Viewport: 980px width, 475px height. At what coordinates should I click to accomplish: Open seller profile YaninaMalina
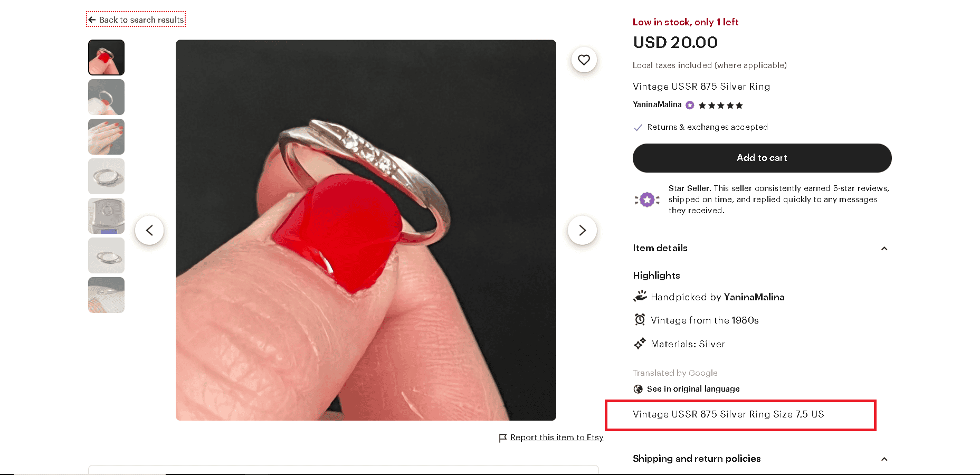click(658, 104)
